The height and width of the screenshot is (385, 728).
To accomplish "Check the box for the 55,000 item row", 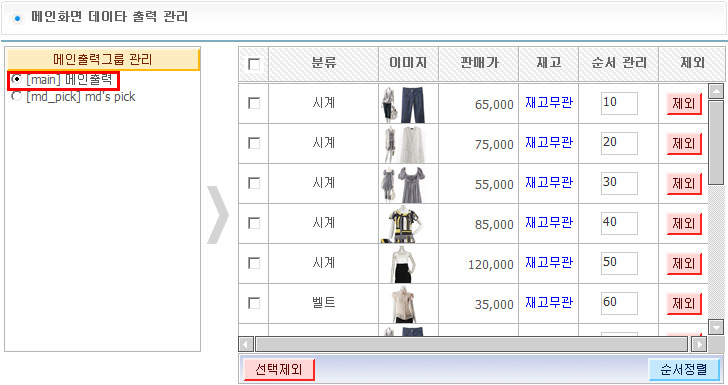I will (x=254, y=183).
